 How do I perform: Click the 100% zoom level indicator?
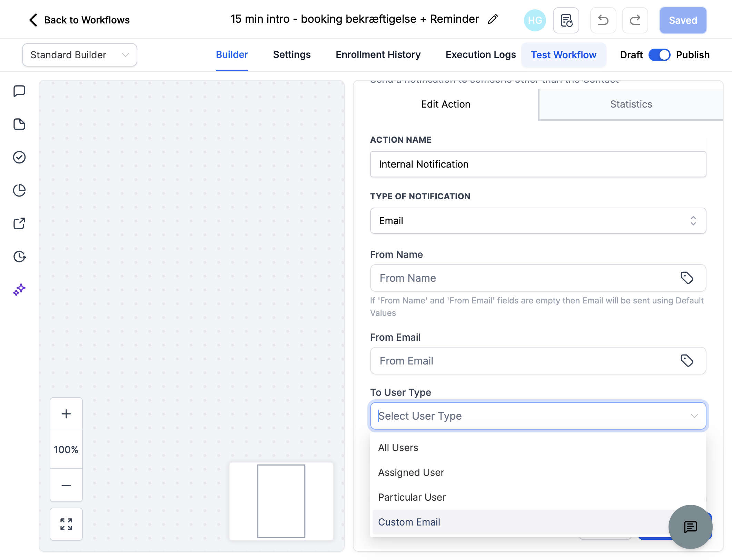[66, 450]
